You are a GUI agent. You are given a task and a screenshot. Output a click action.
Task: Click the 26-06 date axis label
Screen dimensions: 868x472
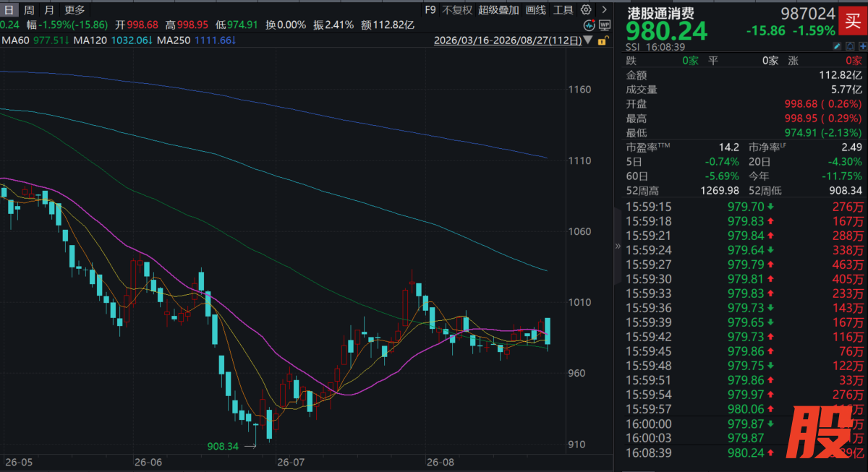pyautogui.click(x=148, y=461)
